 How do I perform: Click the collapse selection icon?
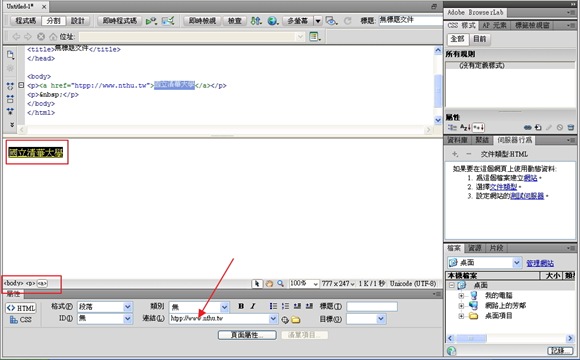pos(10,99)
